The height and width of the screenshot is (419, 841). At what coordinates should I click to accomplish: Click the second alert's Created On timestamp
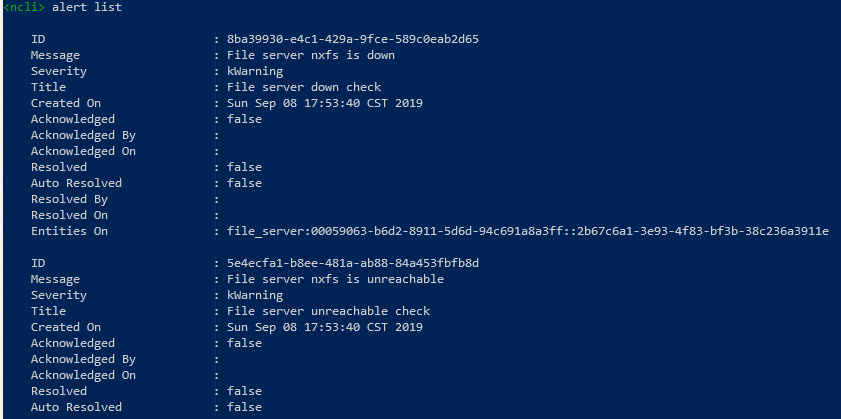tap(325, 327)
